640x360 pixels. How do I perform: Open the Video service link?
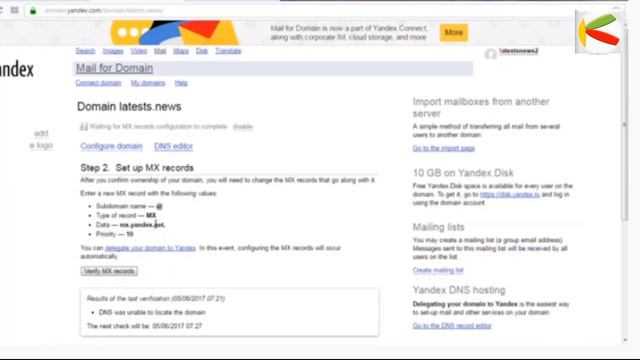(139, 51)
